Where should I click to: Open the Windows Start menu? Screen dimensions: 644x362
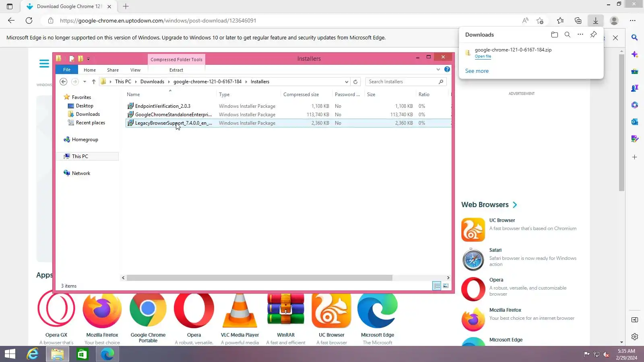(10, 354)
